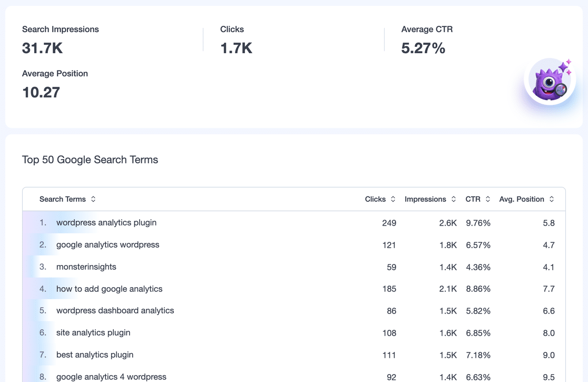The image size is (588, 382).
Task: Toggle sort arrows next to CTR column
Action: [487, 199]
